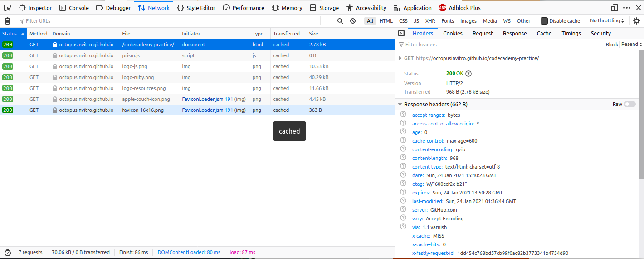Open help icon for via header
This screenshot has width=644, height=259.
(x=403, y=227)
